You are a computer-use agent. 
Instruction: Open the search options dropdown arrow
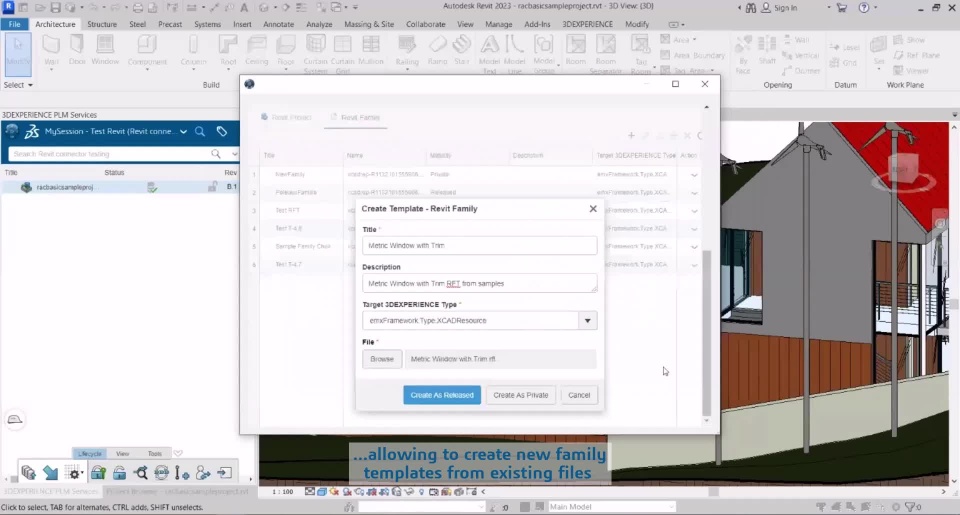234,154
